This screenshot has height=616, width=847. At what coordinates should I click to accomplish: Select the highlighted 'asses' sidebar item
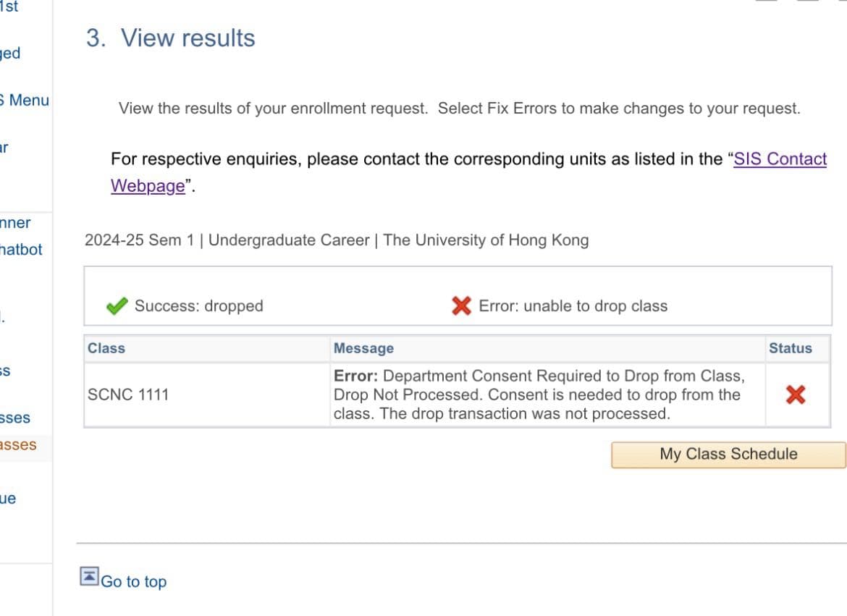coord(18,445)
